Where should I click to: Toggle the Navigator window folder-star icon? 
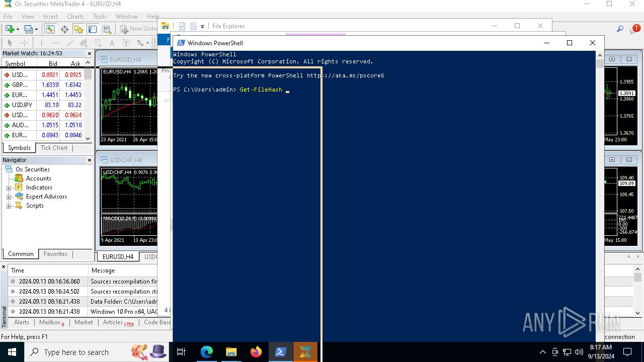point(78,29)
